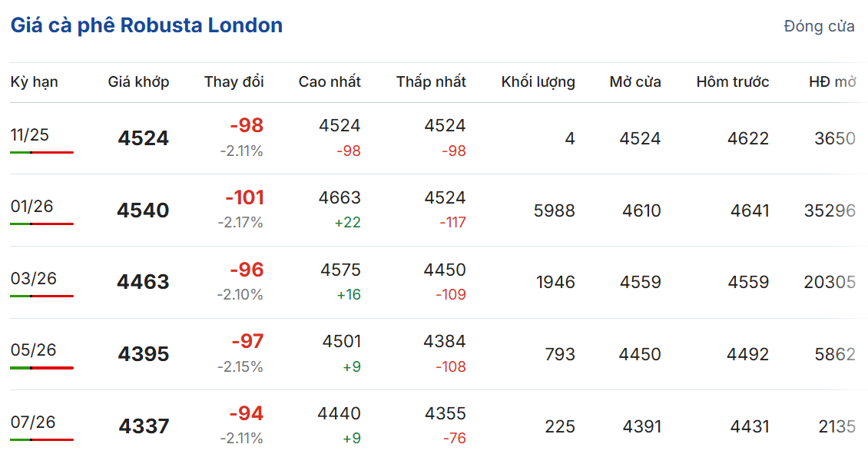
Task: Select the 'Thay đổi' column header
Action: pos(234,82)
